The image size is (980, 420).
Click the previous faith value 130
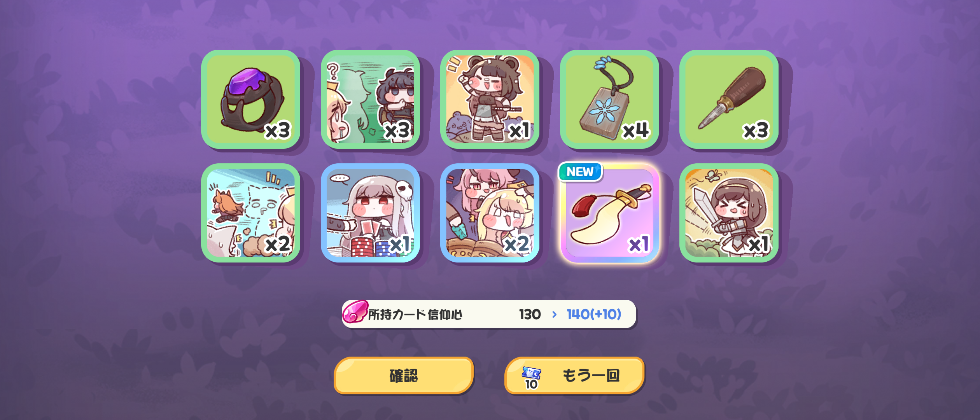pos(530,314)
